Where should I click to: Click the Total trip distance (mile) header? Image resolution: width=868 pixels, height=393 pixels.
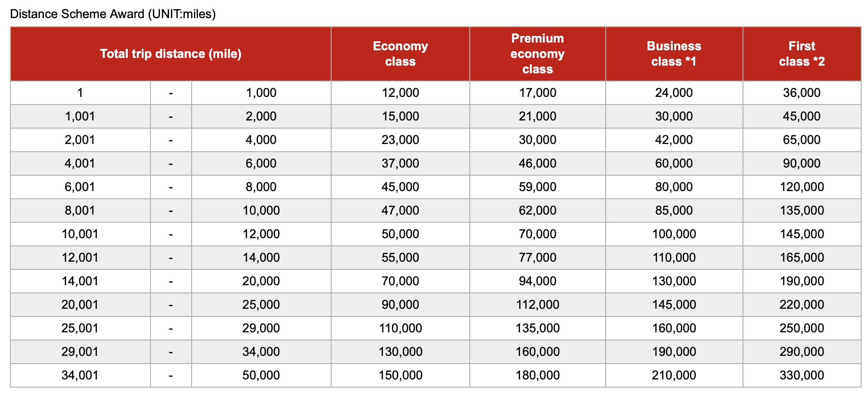click(x=171, y=54)
